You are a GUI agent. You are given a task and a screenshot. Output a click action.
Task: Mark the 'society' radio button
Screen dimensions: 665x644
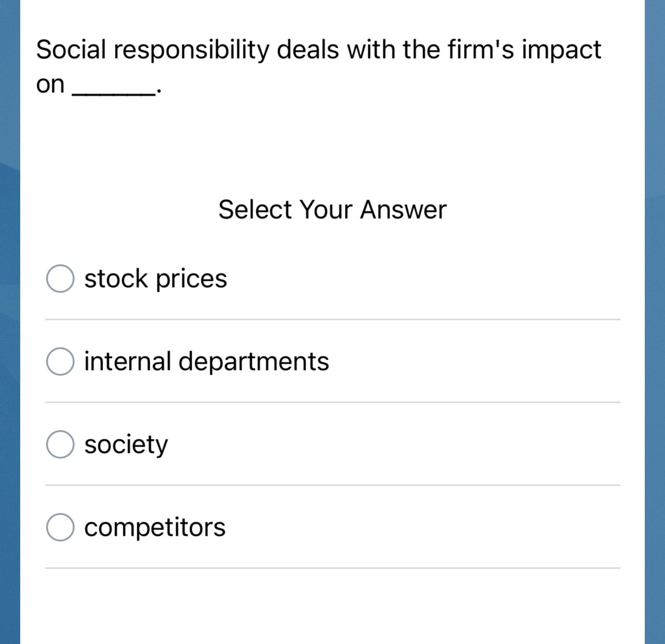pos(60,444)
